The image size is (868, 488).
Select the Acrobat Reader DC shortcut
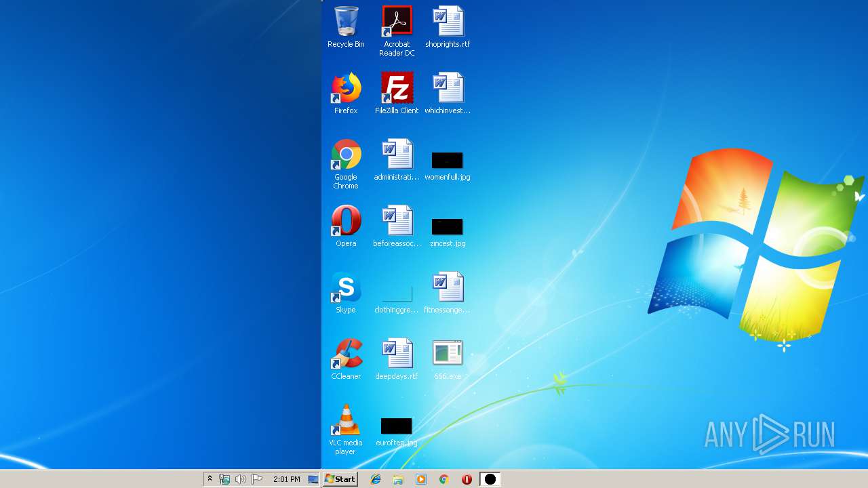coord(397,31)
